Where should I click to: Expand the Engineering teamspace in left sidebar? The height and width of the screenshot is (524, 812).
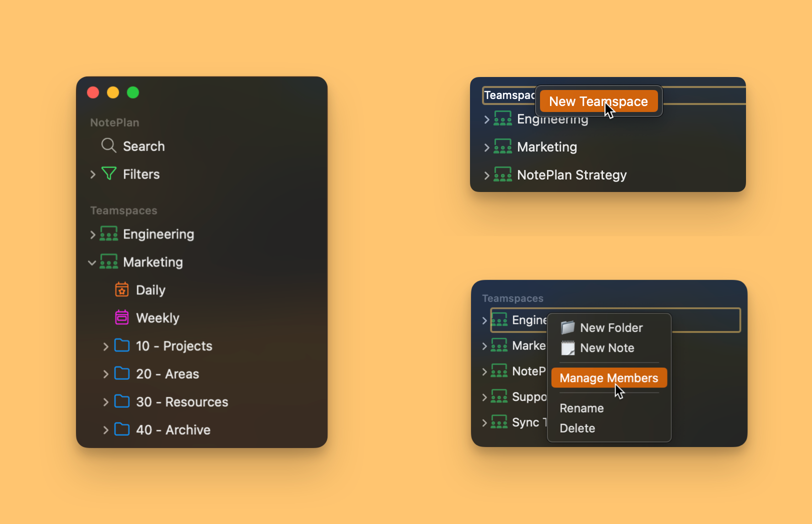[x=92, y=234]
